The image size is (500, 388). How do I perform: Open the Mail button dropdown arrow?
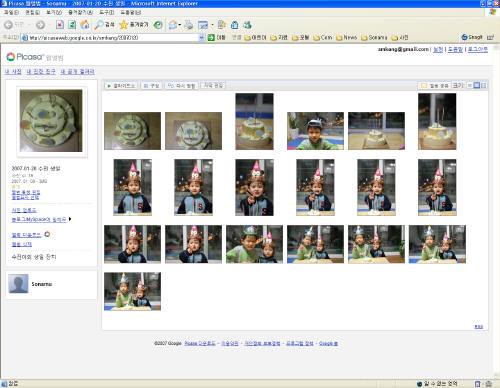coord(180,25)
